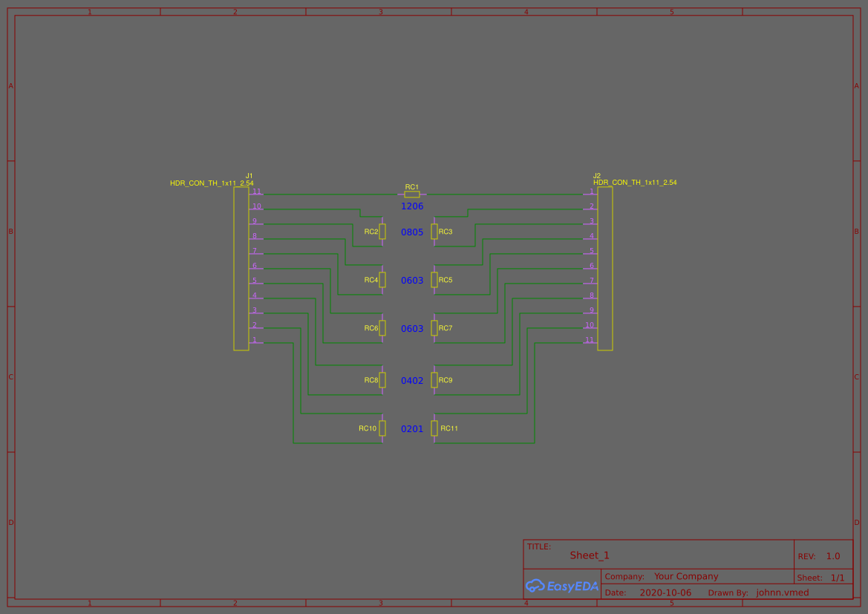Click the sheet count 1/1
Image resolution: width=868 pixels, height=614 pixels.
click(x=838, y=578)
